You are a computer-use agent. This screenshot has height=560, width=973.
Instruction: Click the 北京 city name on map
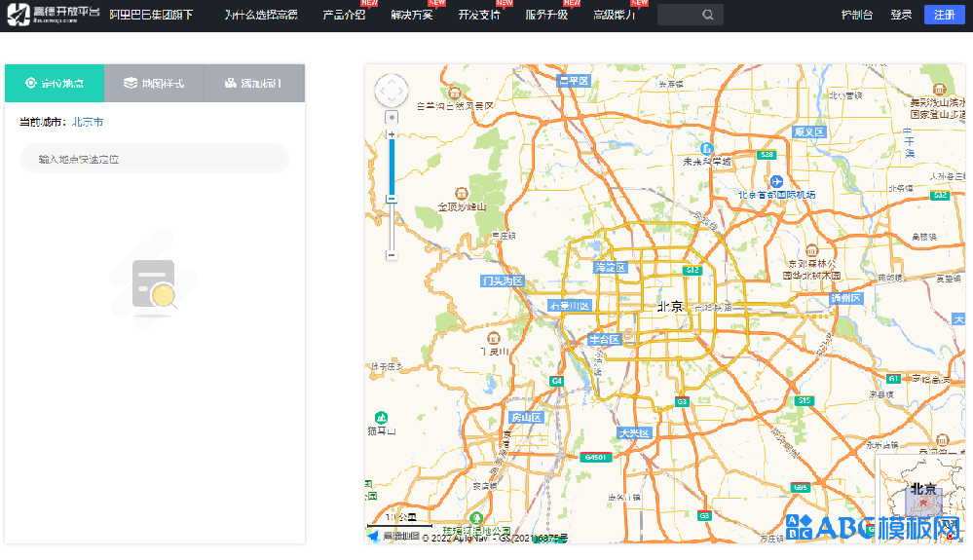(670, 307)
